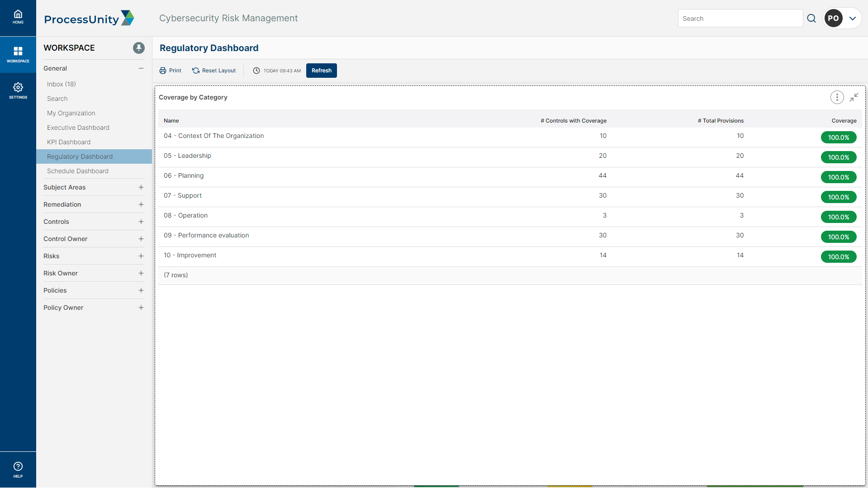Click controls count 10 for Context row
Viewport: 868px width, 488px height.
[x=603, y=136]
